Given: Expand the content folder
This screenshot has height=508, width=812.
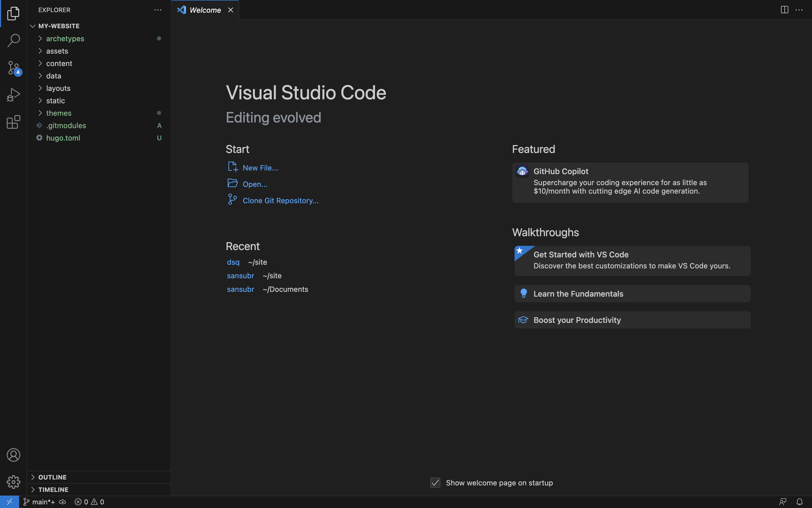Looking at the screenshot, I should coord(40,63).
